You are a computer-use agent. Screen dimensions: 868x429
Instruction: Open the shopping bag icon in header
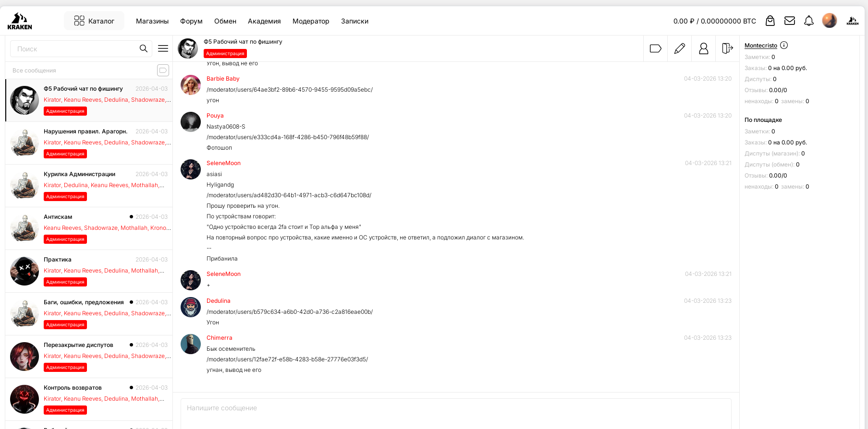tap(770, 21)
